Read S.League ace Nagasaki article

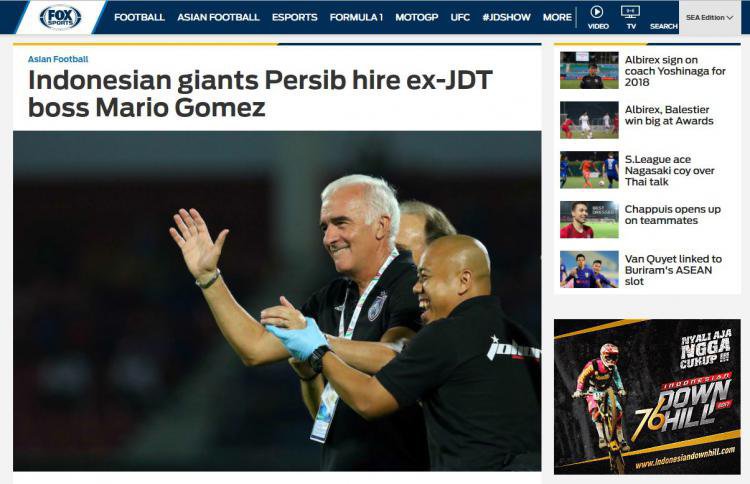click(670, 170)
